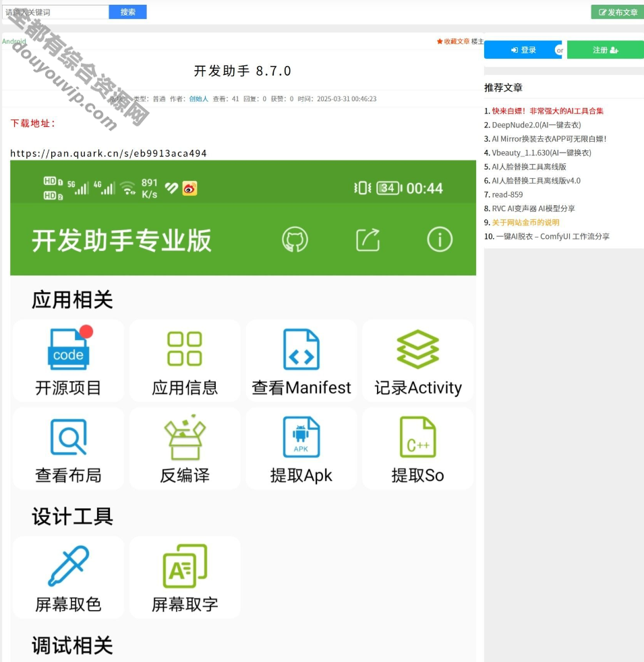Click the post timestamp 2025-03-31 00:46:23

(347, 99)
